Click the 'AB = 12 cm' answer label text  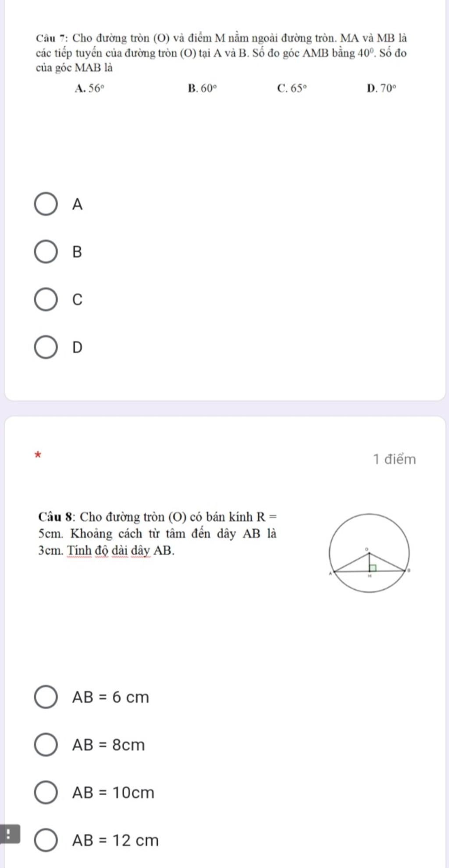click(x=116, y=840)
